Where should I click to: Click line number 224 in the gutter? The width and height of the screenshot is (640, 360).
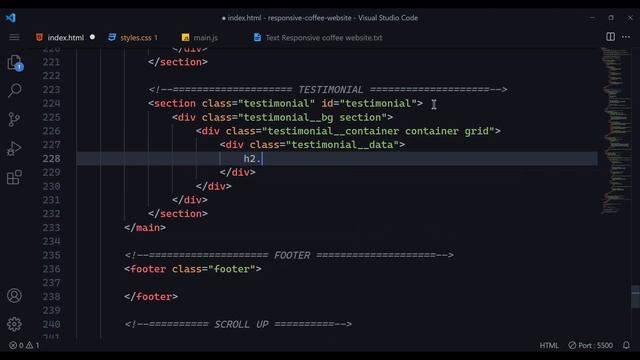pos(51,103)
